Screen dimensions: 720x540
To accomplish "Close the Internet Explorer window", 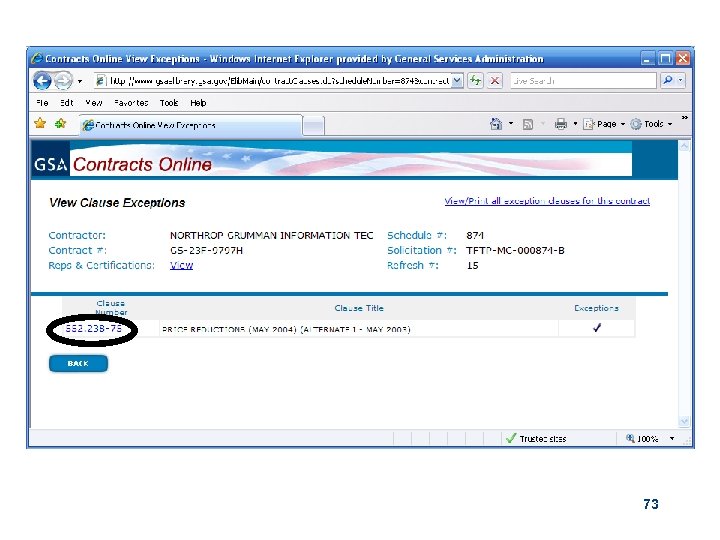I will point(683,59).
